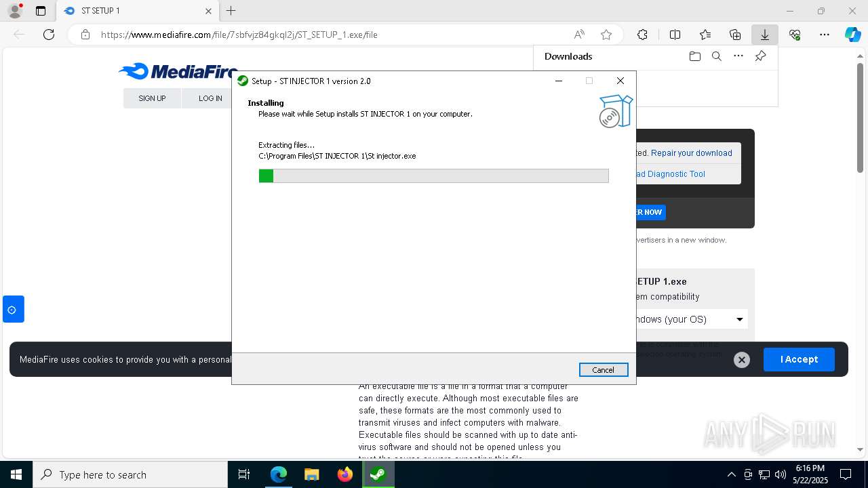Image resolution: width=868 pixels, height=488 pixels.
Task: Open Firefox from the taskbar
Action: [x=344, y=474]
